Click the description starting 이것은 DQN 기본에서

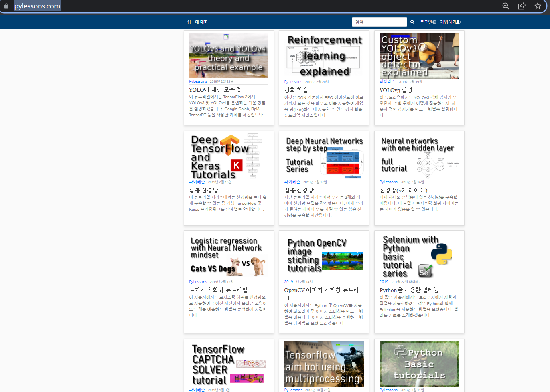pos(324,106)
